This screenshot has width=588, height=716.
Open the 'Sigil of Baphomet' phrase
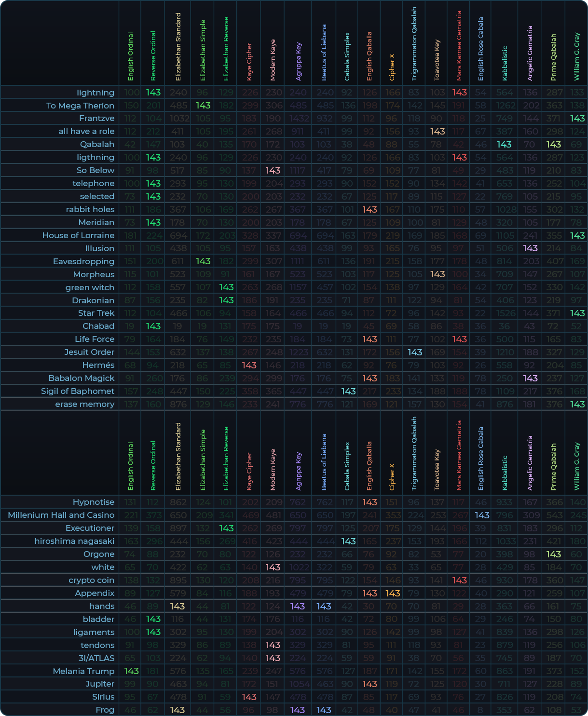(x=78, y=391)
